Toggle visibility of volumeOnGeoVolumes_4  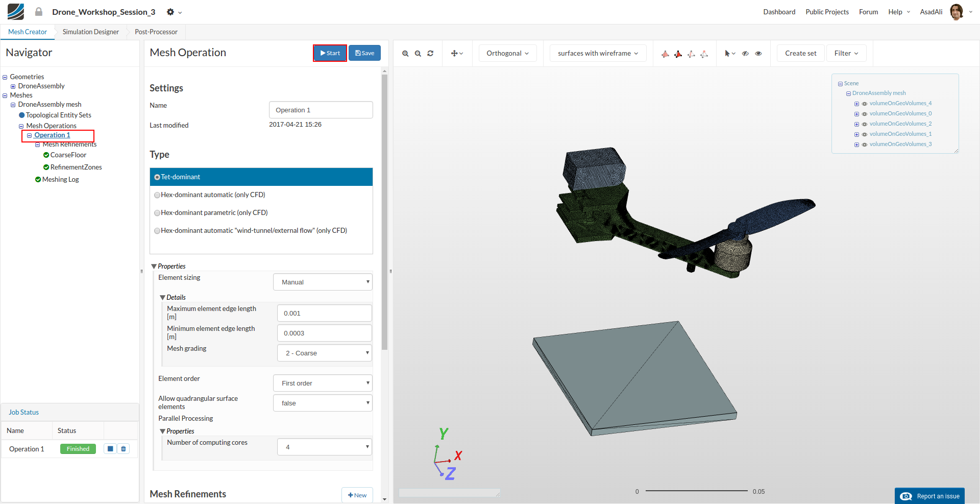coord(865,104)
